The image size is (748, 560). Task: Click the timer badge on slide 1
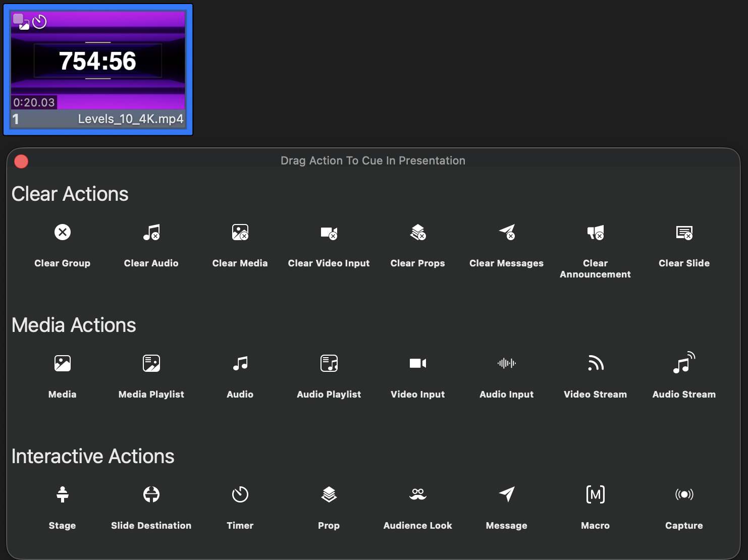(x=39, y=22)
